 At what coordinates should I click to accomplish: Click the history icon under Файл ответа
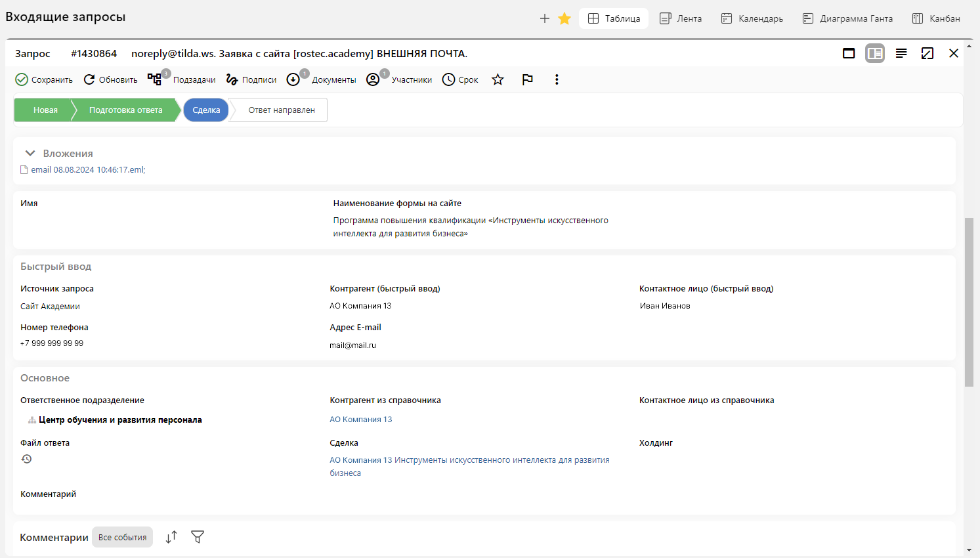26,458
